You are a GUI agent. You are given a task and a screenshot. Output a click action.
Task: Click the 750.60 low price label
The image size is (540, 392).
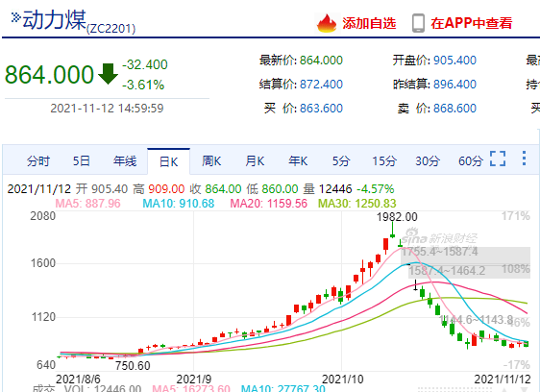click(133, 366)
